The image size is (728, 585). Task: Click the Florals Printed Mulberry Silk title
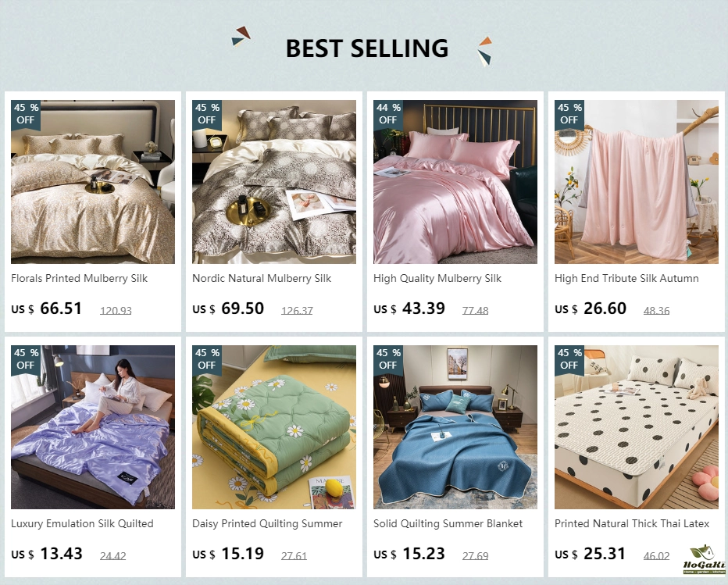coord(80,279)
